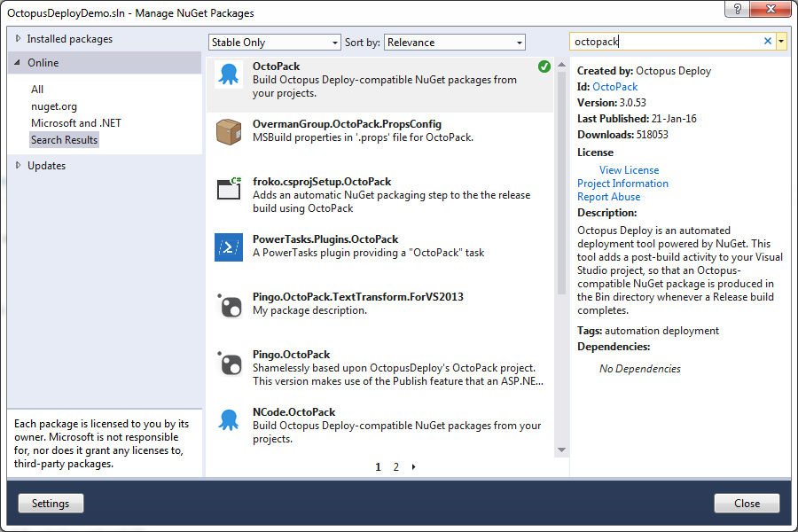Expand the Updates section

(20, 166)
